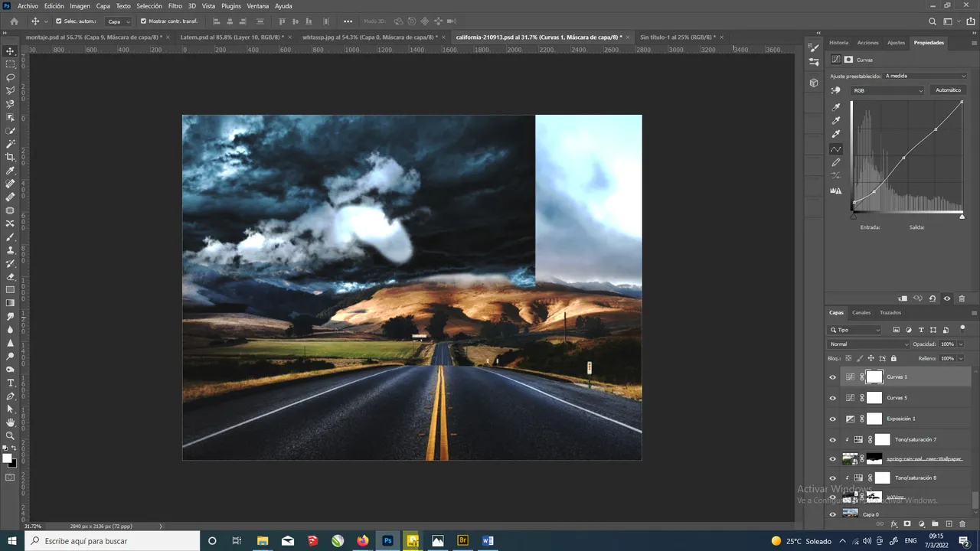
Task: Create a new layer
Action: [x=949, y=524]
